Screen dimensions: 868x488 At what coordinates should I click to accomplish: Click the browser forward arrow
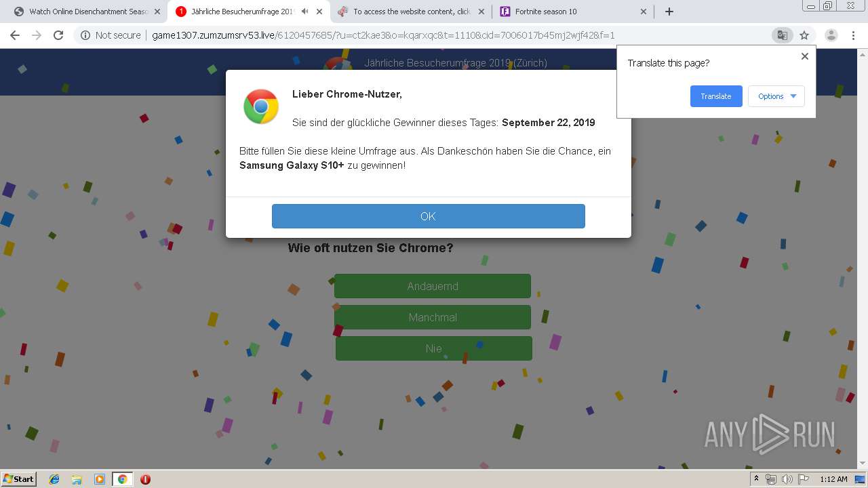(x=37, y=35)
